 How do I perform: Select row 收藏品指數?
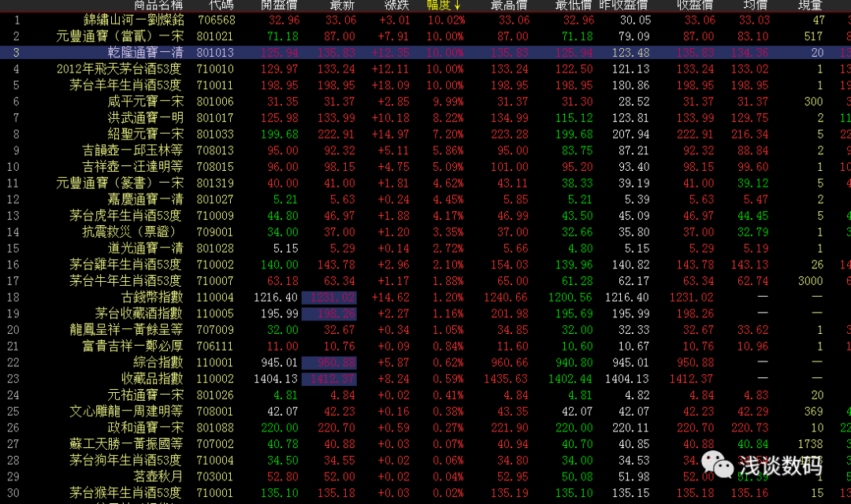[x=425, y=379]
